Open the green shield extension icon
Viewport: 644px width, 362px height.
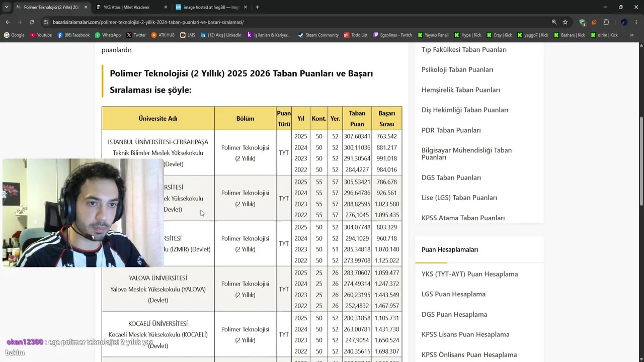(582, 22)
